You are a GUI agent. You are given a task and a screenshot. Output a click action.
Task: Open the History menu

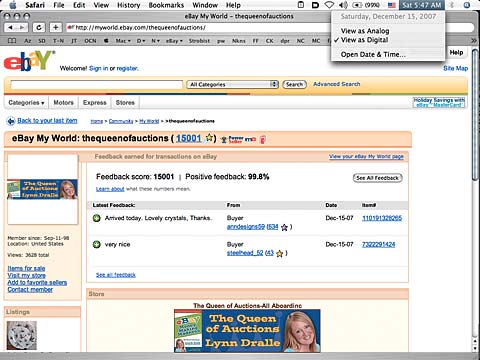point(128,5)
